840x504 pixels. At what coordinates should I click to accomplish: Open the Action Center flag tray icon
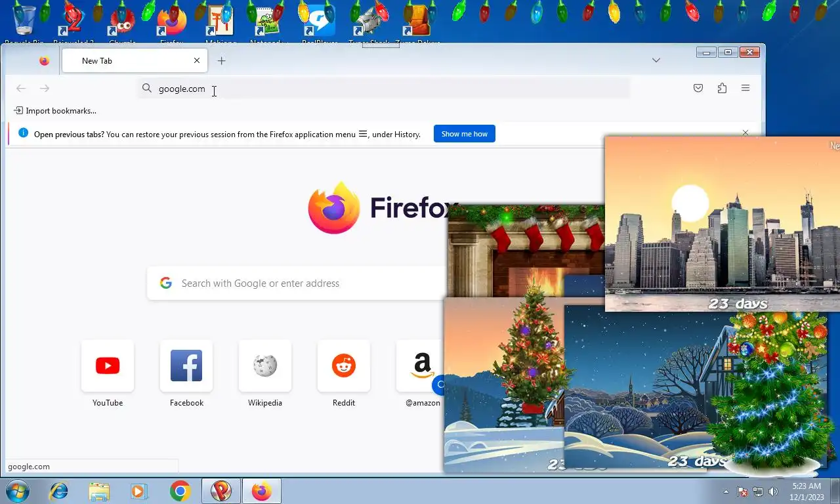tap(742, 492)
